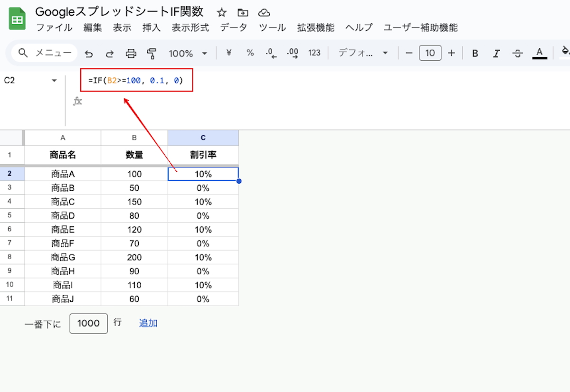The image size is (570, 392).
Task: Open the font family dropdown
Action: pyautogui.click(x=363, y=53)
